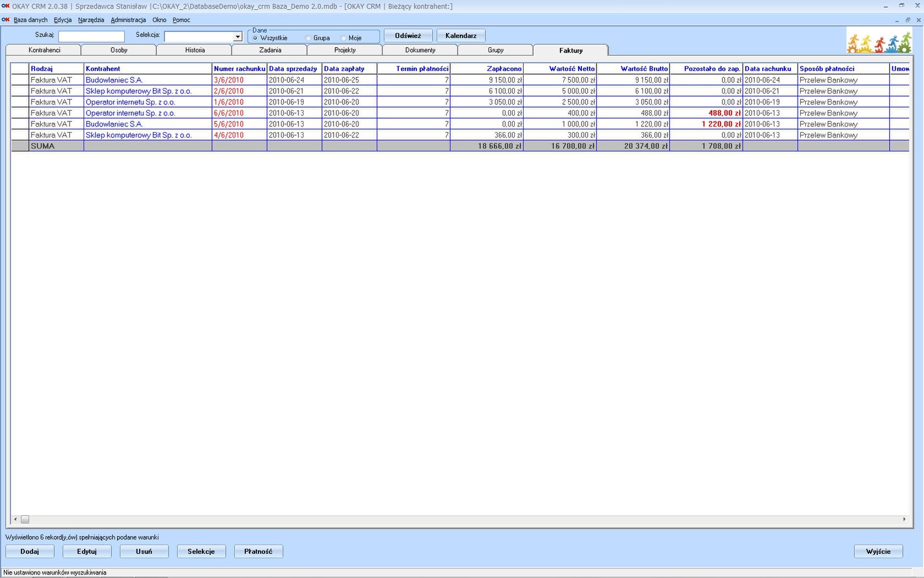924x578 pixels.
Task: Click the red 488,00 zł remaining amount
Action: click(706, 113)
